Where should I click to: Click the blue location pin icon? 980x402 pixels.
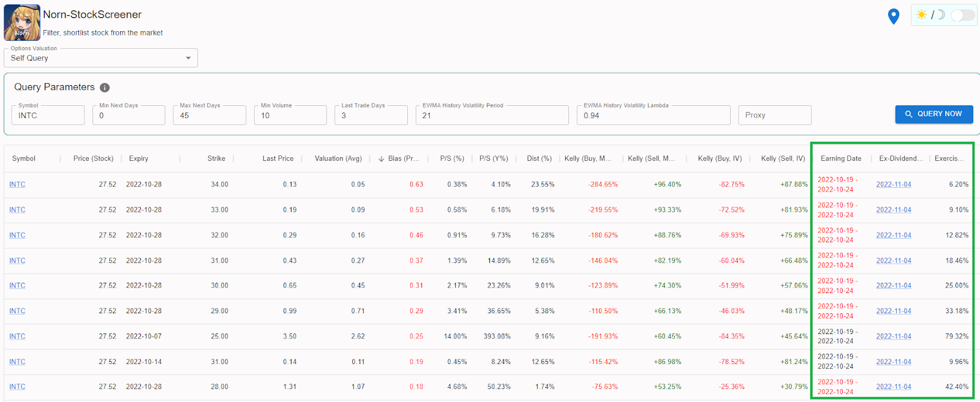(x=894, y=17)
